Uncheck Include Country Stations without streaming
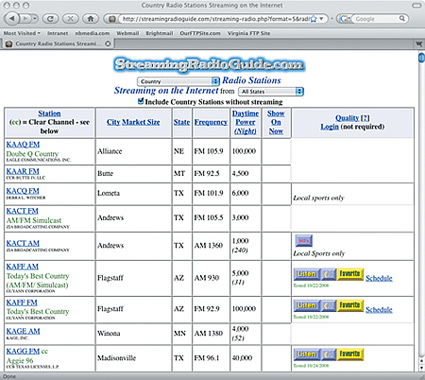 pos(141,101)
